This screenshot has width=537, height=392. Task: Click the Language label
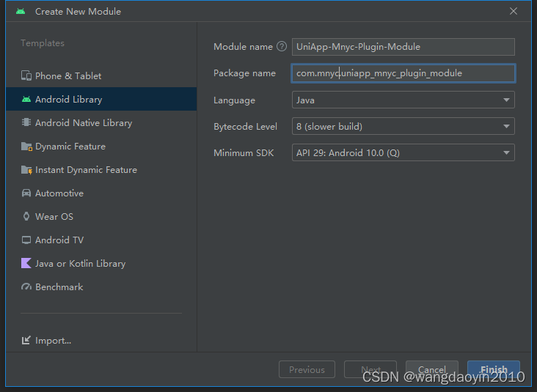pos(234,100)
